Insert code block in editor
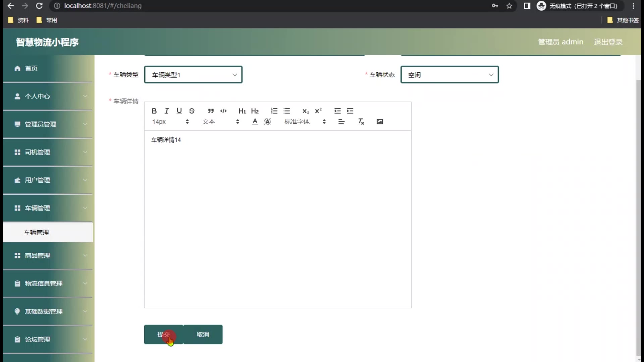 [223, 111]
